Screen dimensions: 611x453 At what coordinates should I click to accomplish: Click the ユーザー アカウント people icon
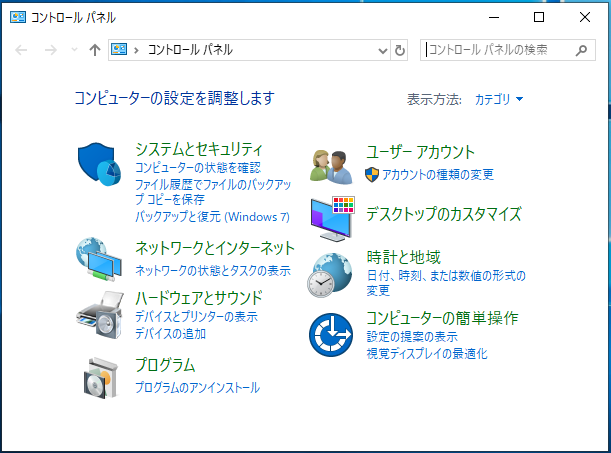tap(331, 167)
